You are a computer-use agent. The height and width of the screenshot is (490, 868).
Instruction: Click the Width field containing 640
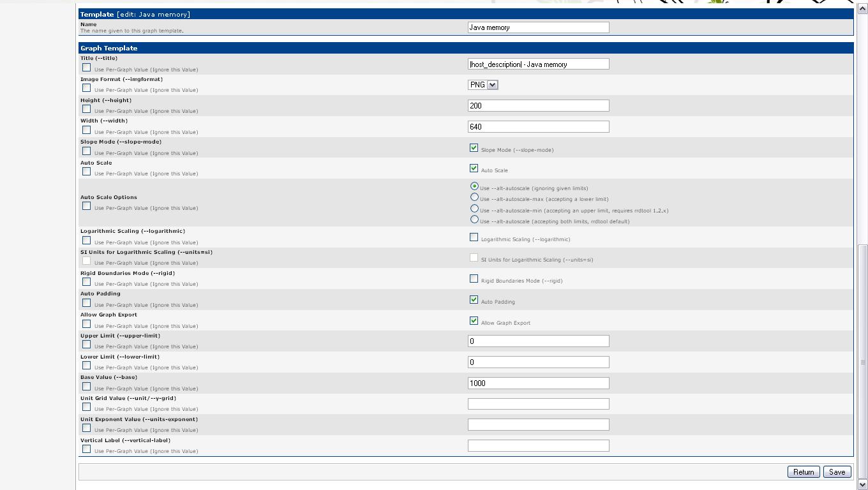coord(539,126)
